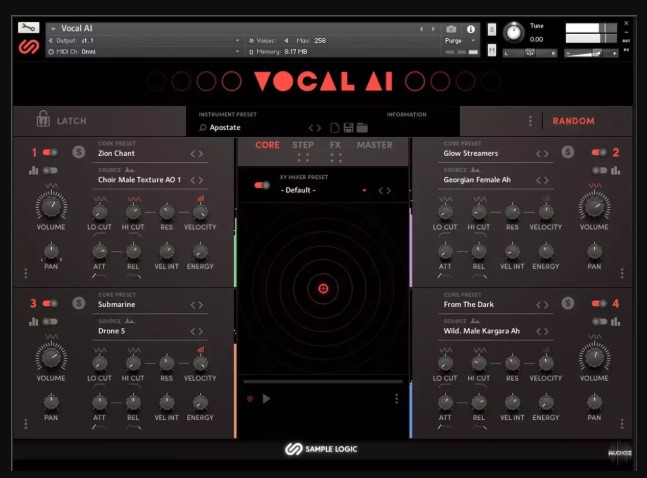Click the Latch lock icon
647x478 pixels.
(x=43, y=120)
